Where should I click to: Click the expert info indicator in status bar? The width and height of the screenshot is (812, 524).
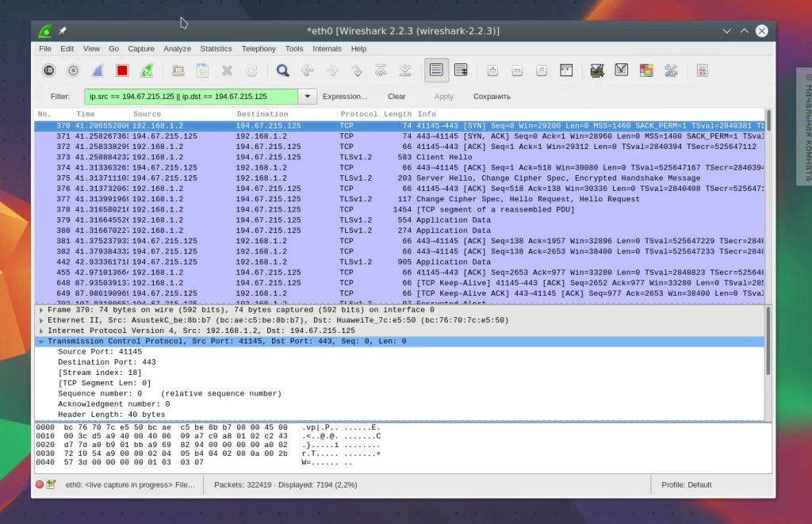(x=40, y=484)
